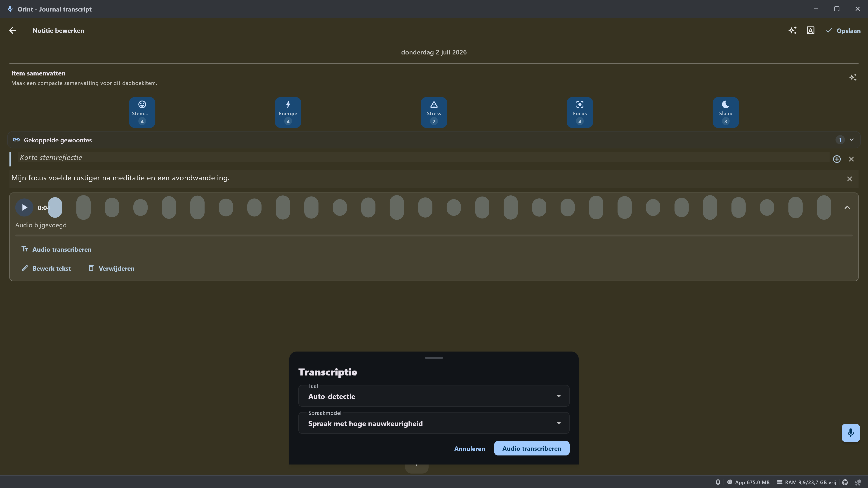Open notifications bell in status bar
Screen dimensions: 868x488
718,482
